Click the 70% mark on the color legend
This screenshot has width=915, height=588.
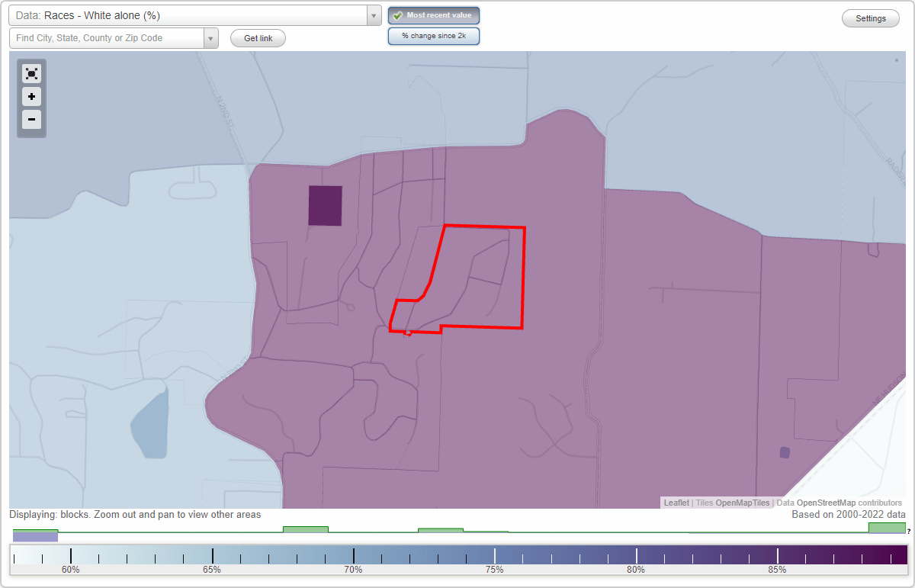(353, 569)
